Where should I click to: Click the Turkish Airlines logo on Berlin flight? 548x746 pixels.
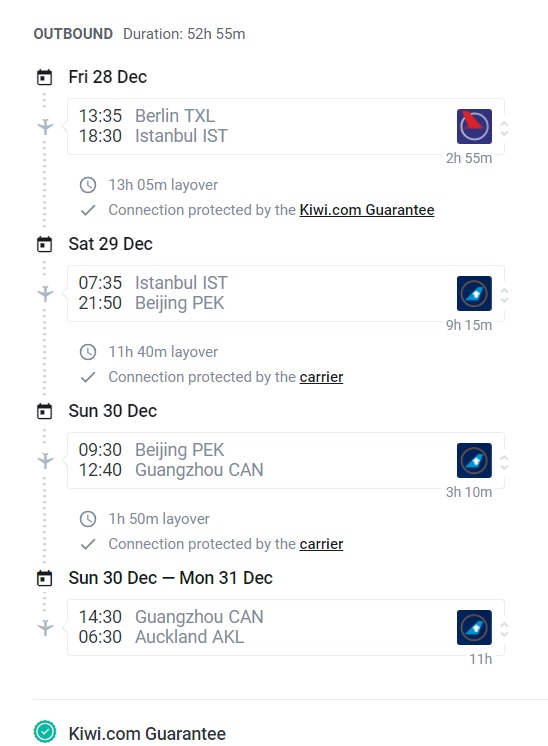coord(474,127)
